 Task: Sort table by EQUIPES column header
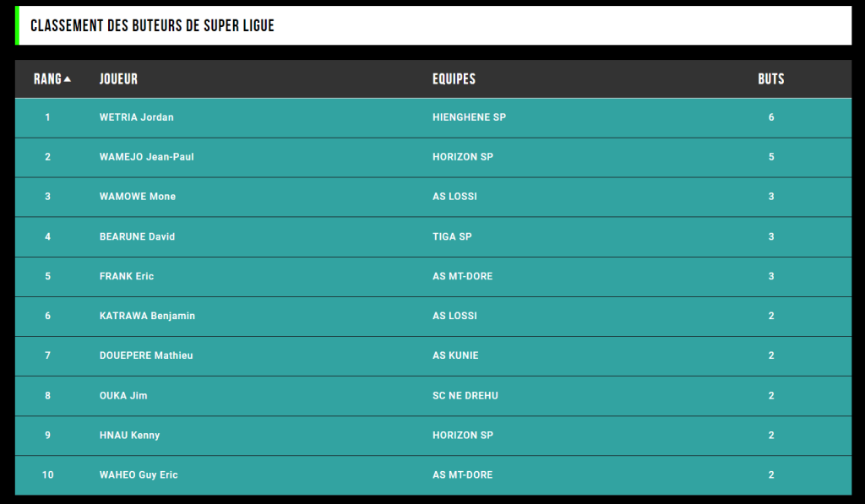coord(454,79)
